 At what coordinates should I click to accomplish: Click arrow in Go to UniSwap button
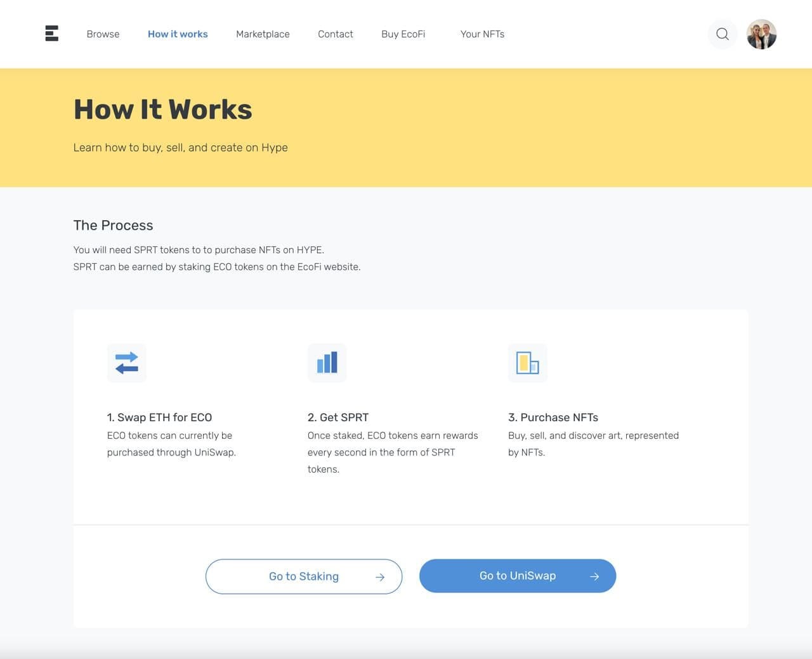click(594, 577)
